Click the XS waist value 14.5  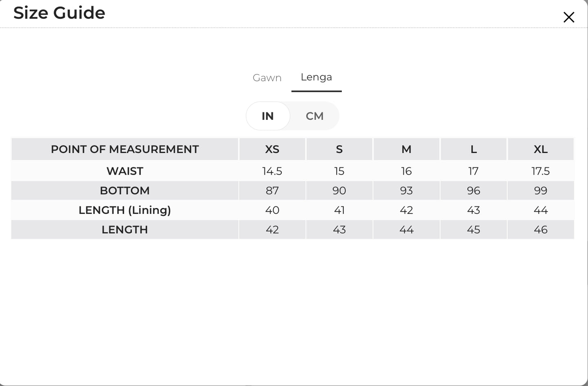click(272, 171)
